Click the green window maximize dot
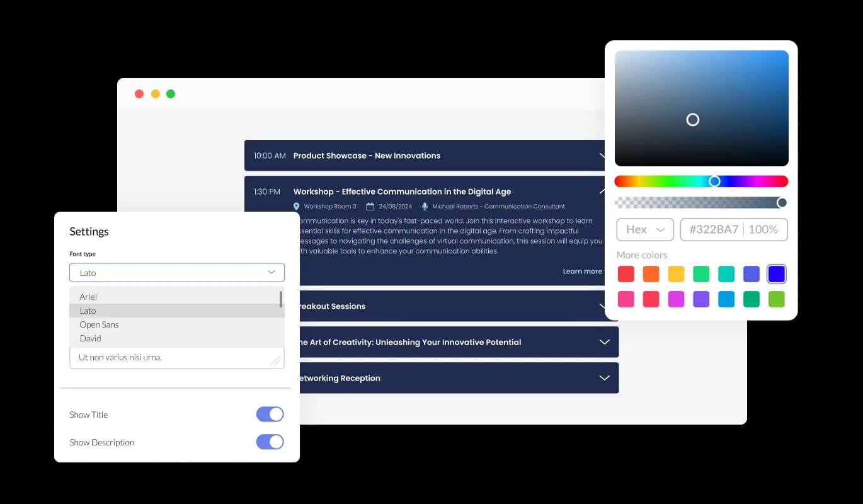 pos(171,94)
